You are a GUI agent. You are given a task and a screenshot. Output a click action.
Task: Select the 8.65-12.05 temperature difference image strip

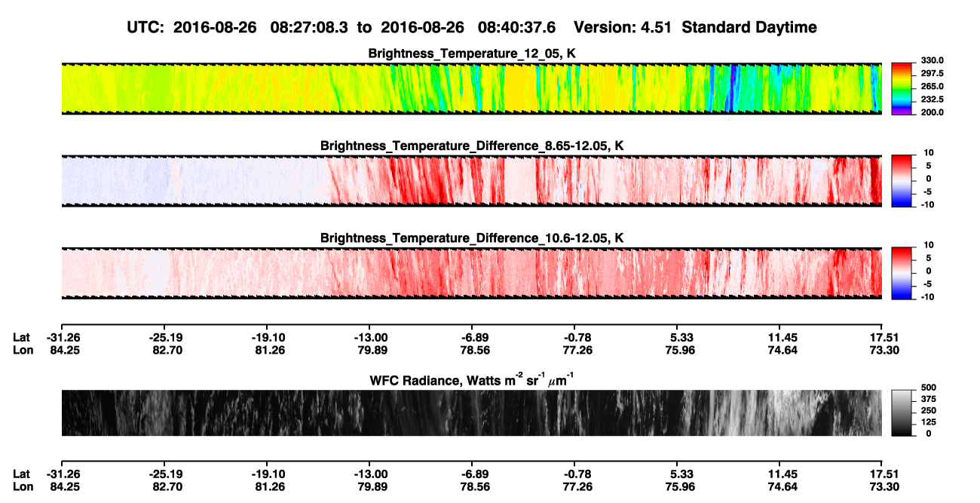tap(471, 181)
